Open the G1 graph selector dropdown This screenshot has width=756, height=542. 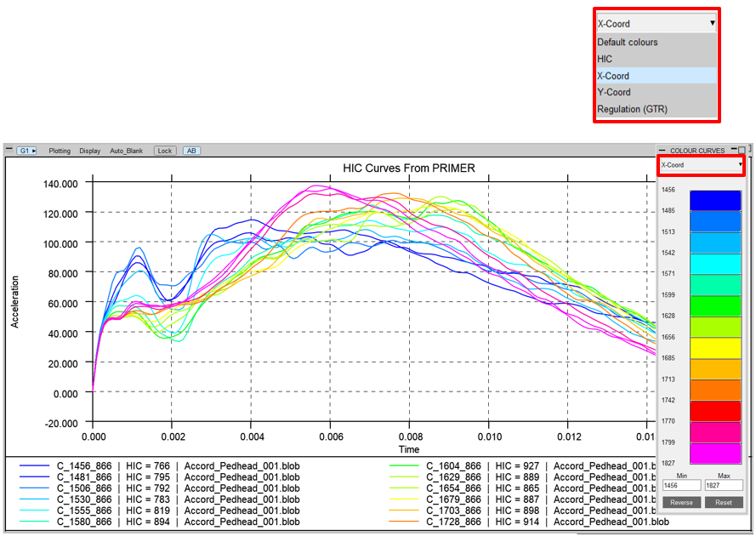point(27,151)
